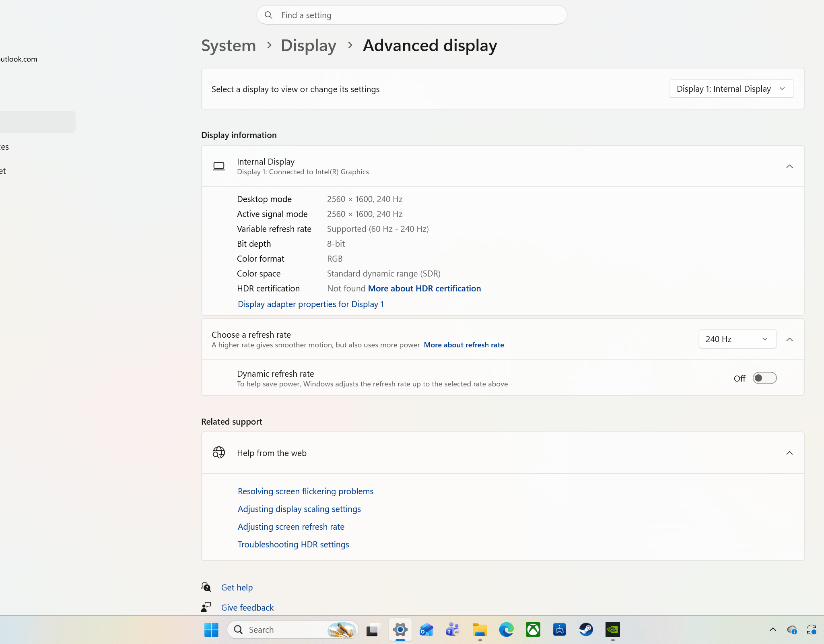Click the Give feedback icon
824x644 pixels.
(206, 607)
